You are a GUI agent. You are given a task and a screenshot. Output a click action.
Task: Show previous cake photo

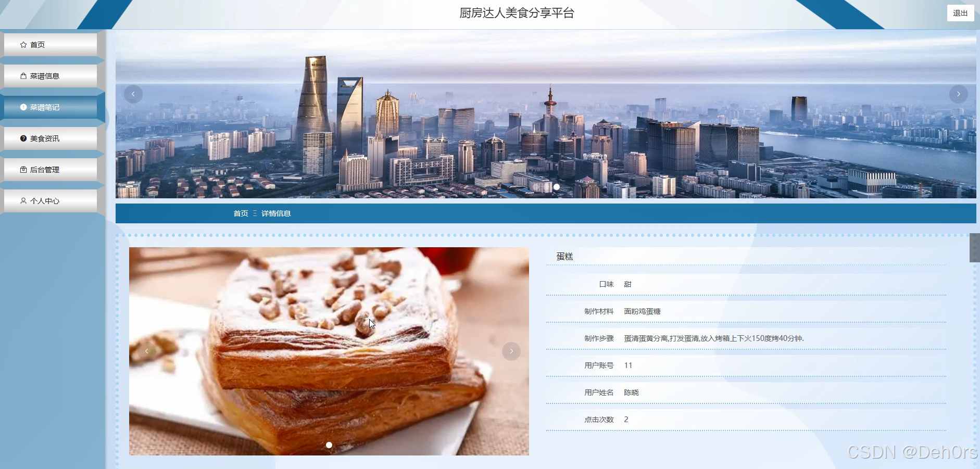click(147, 351)
